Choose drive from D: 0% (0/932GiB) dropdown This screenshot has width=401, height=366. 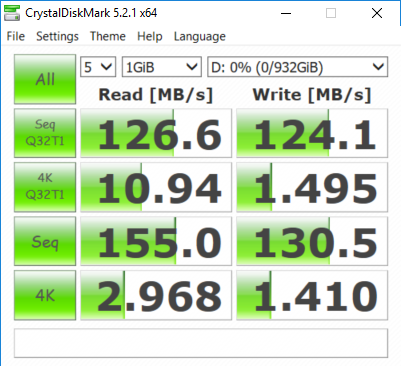298,67
